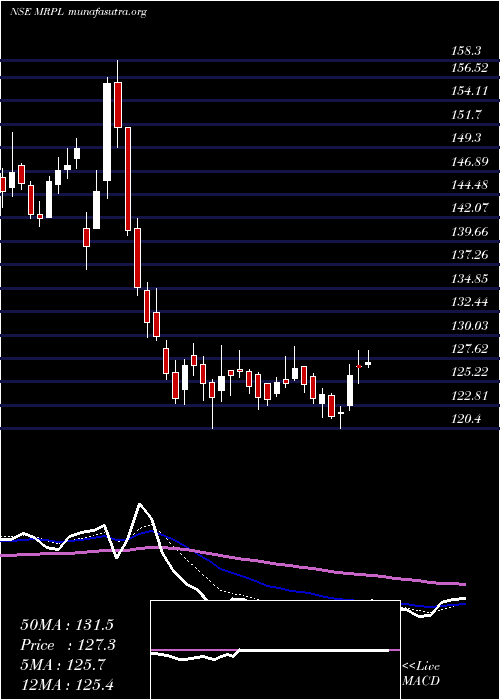
Task: Click the NSE MRPL munafasutra.org title text
Action: pos(78,12)
